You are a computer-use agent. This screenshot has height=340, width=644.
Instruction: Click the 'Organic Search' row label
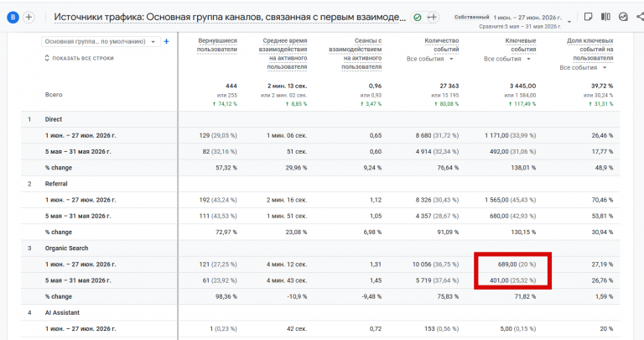tap(66, 248)
